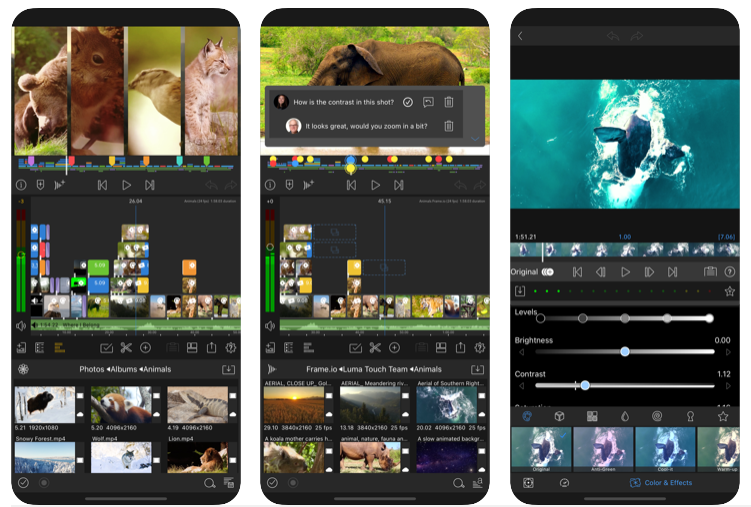This screenshot has width=751, height=507.
Task: Open the export share icon on left phone
Action: (x=211, y=348)
